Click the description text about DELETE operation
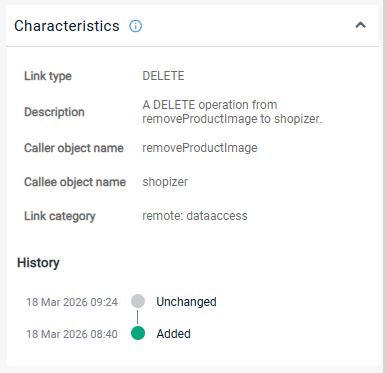This screenshot has width=386, height=373. point(232,112)
